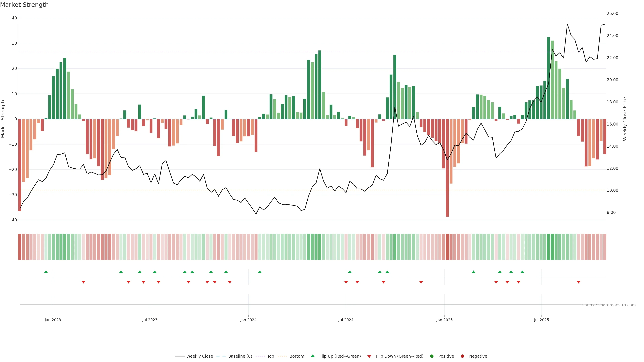Click the dark red Negative legend dot
Image resolution: width=644 pixels, height=362 pixels.
click(462, 356)
